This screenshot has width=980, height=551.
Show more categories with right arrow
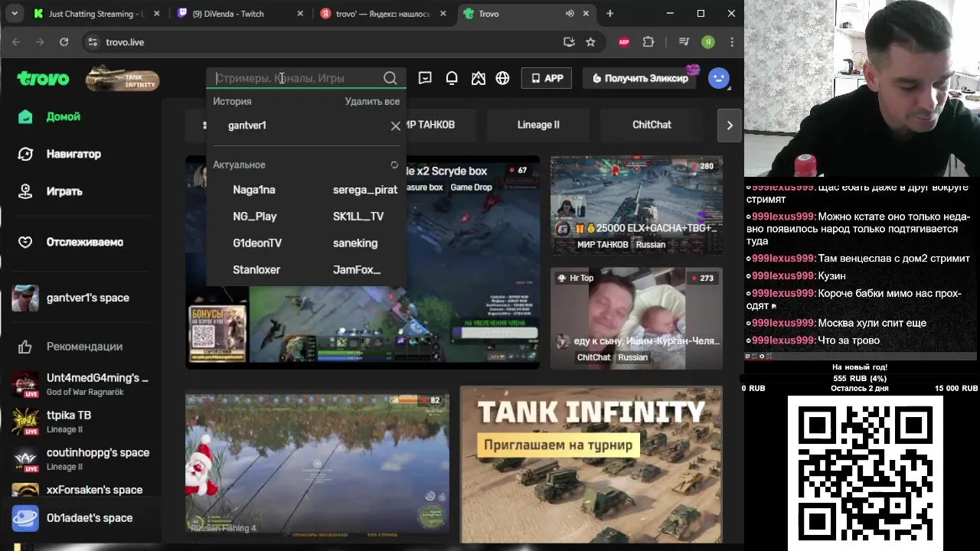(730, 126)
